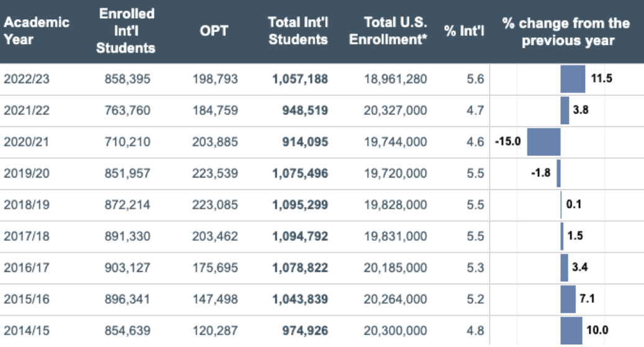Screen dimensions: 644x347
Task: Click the Academic Year column header
Action: point(37,31)
